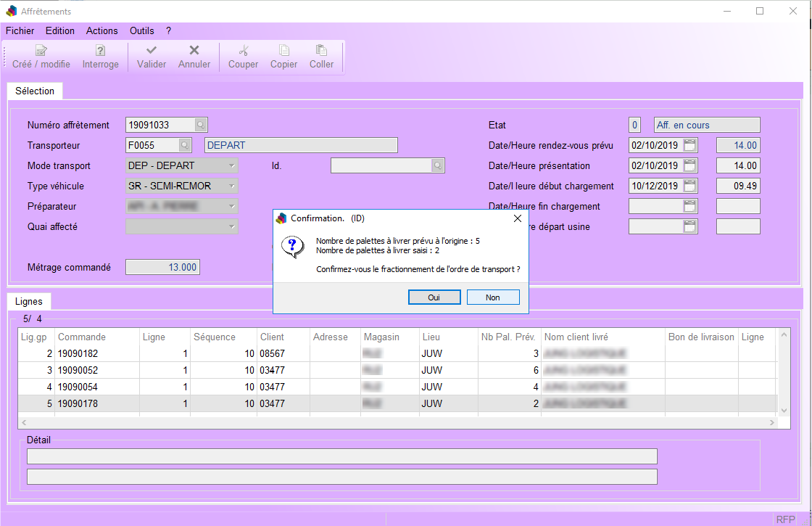The width and height of the screenshot is (812, 526).
Task: Close the Confirmation dialog with X
Action: coord(518,218)
